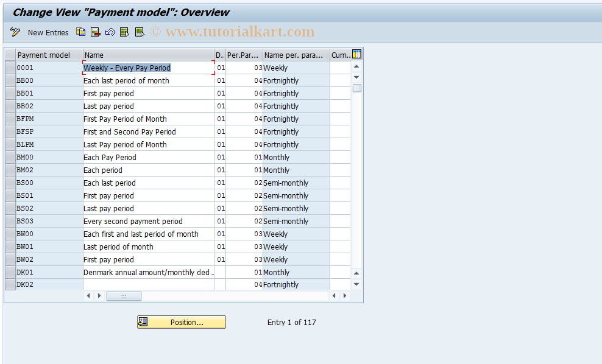Select row marker for payment model BS03

(10, 221)
